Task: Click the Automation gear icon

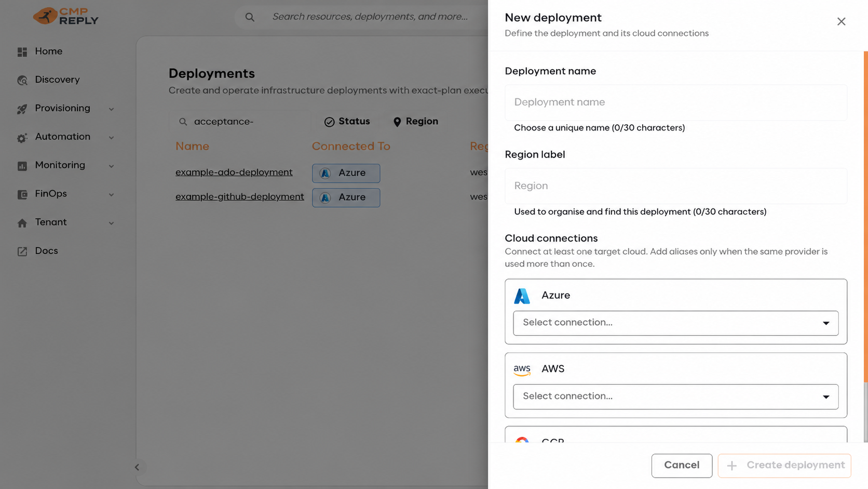Action: click(x=22, y=138)
